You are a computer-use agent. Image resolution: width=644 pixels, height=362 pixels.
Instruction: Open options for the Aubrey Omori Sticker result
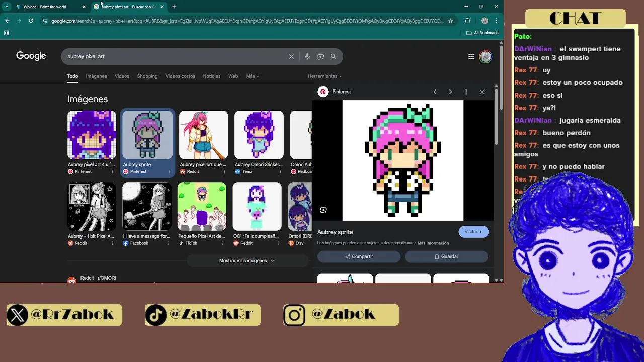279,172
